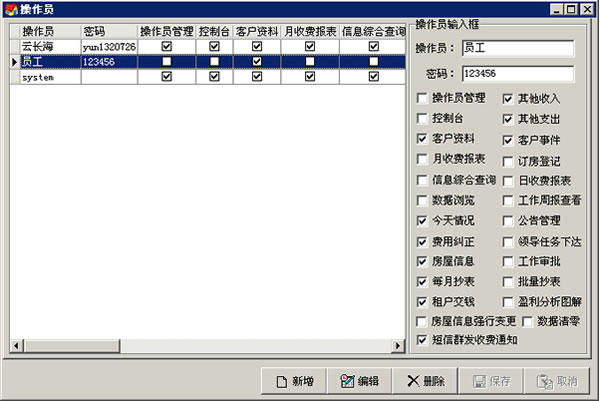The image size is (600, 401).
Task: Enable the 操作员管理 checkbox in input panel
Action: (x=422, y=98)
